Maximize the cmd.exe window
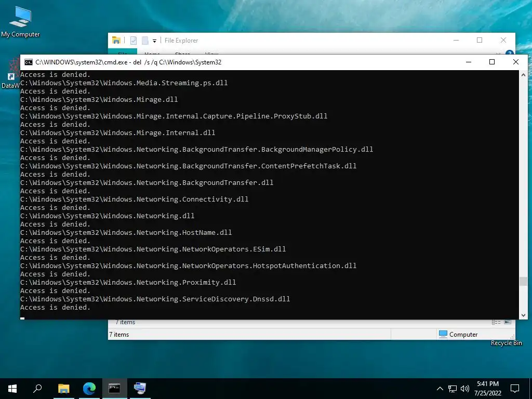532x399 pixels. [492, 62]
